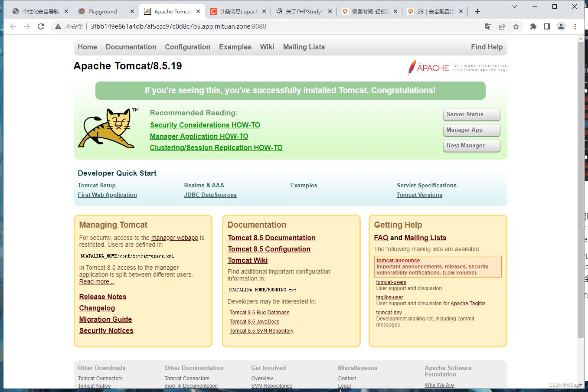Open Examples in the top navigation bar
Screen dimensions: 588x392
(x=235, y=47)
